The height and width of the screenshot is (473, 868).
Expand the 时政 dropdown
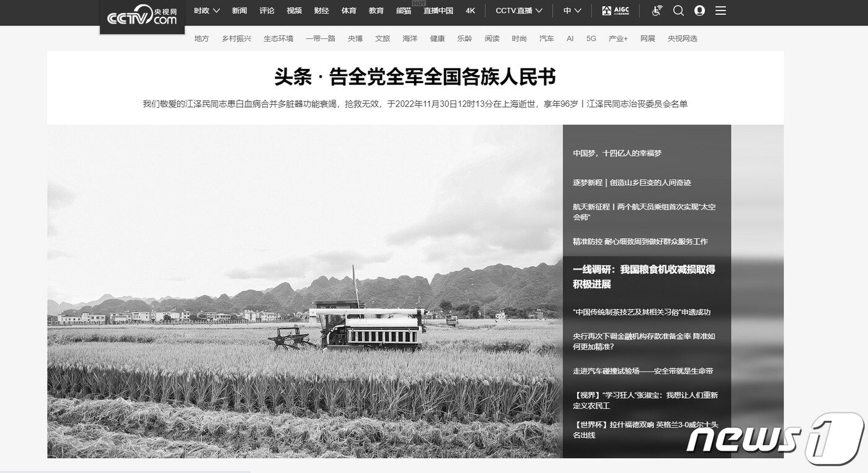pos(206,11)
